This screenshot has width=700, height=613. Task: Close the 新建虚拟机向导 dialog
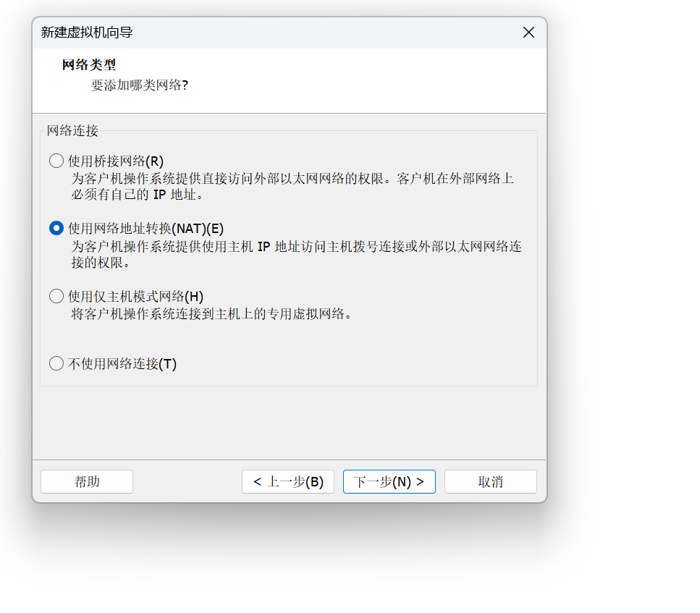528,32
